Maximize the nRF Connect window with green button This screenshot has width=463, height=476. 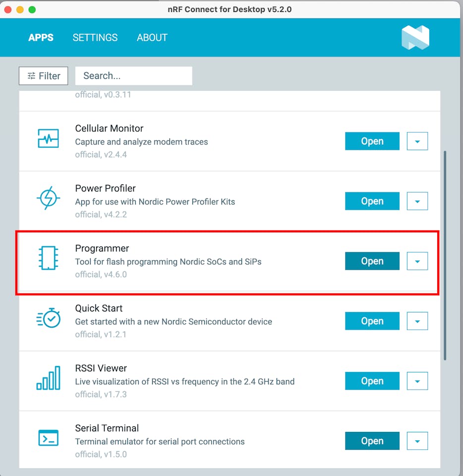(x=32, y=10)
